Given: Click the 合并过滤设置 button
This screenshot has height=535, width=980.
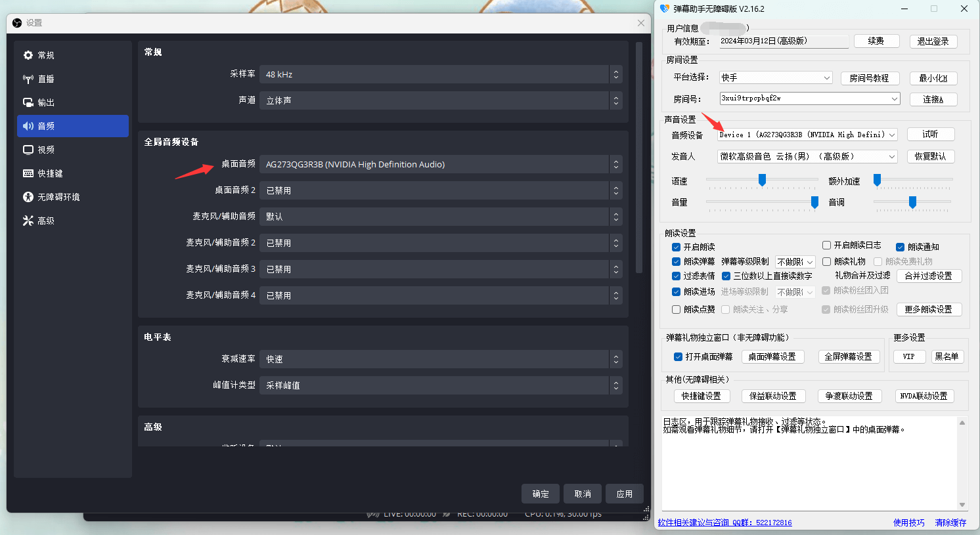Looking at the screenshot, I should coord(929,276).
